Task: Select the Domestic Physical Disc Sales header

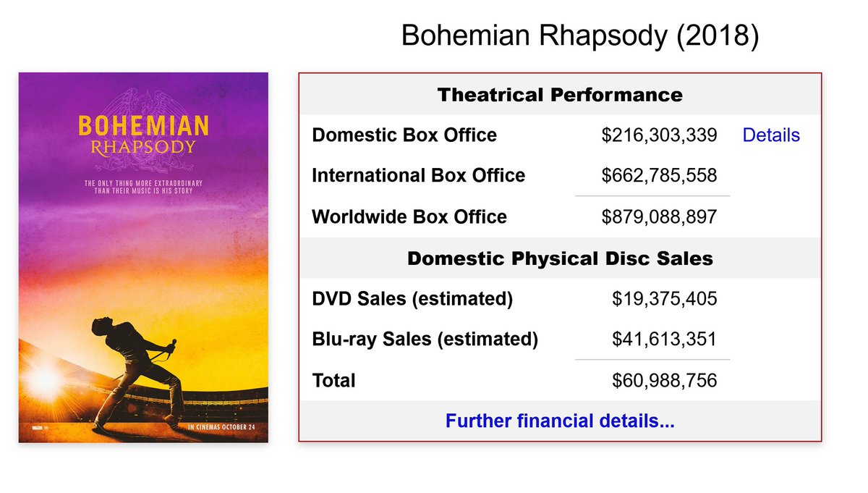Action: (x=560, y=258)
